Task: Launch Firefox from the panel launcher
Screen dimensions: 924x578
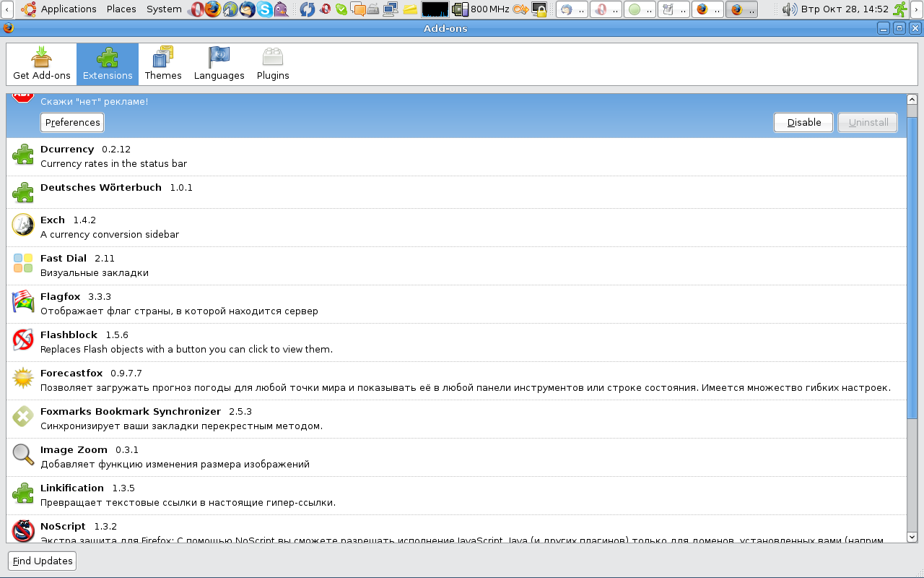Action: tap(213, 9)
